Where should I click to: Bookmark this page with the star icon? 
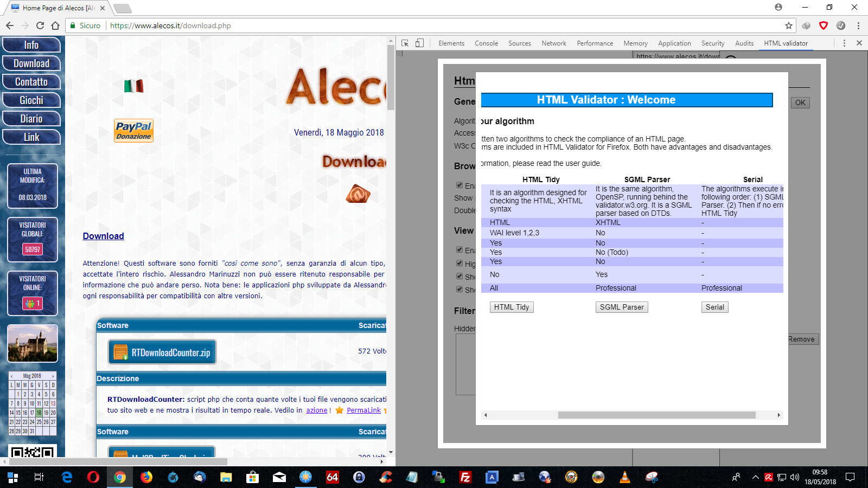[x=789, y=25]
